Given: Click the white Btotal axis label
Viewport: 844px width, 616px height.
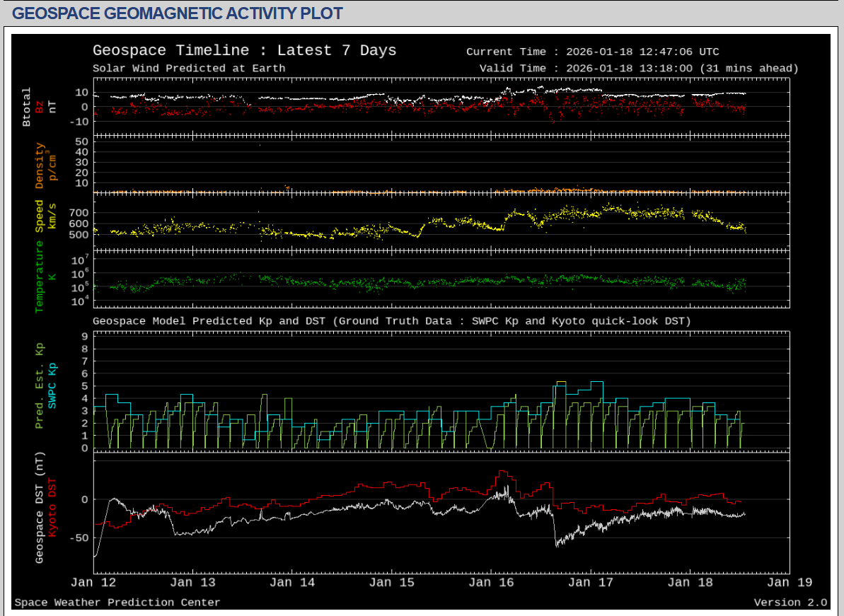Looking at the screenshot, I should 27,107.
